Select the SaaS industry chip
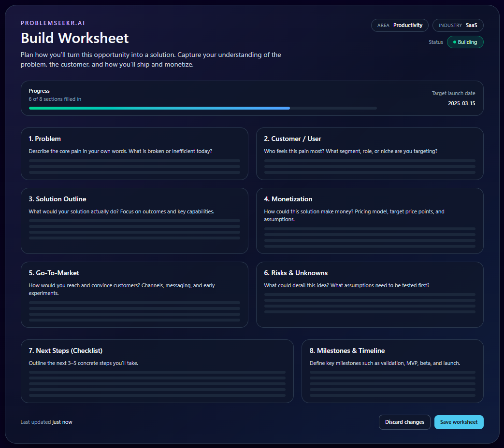This screenshot has width=504, height=448. pyautogui.click(x=458, y=25)
